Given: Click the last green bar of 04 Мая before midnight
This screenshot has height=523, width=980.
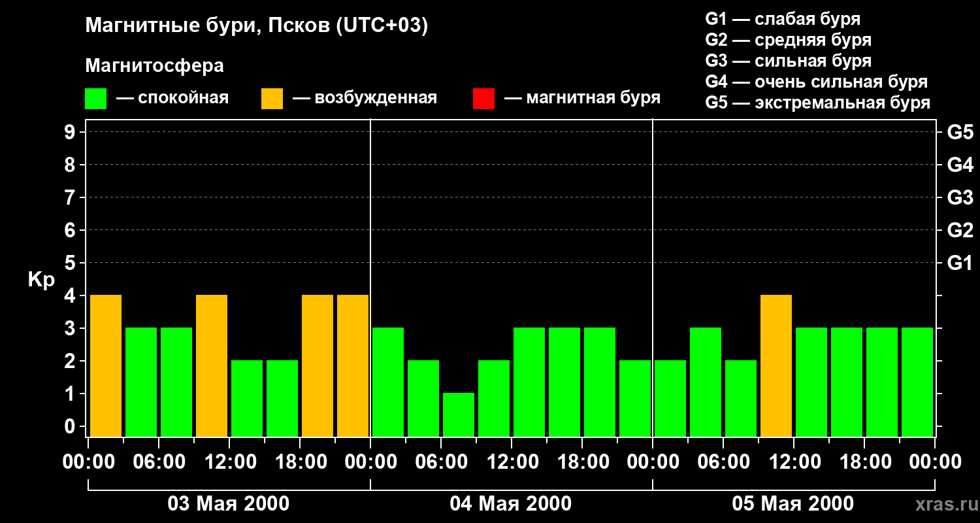Looking at the screenshot, I should coord(635,398).
